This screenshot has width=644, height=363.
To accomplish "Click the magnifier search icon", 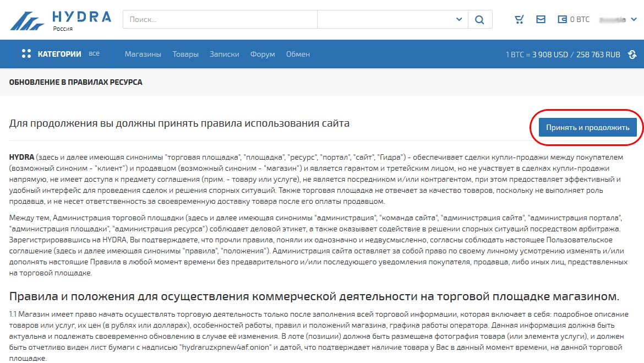I will coord(479,19).
